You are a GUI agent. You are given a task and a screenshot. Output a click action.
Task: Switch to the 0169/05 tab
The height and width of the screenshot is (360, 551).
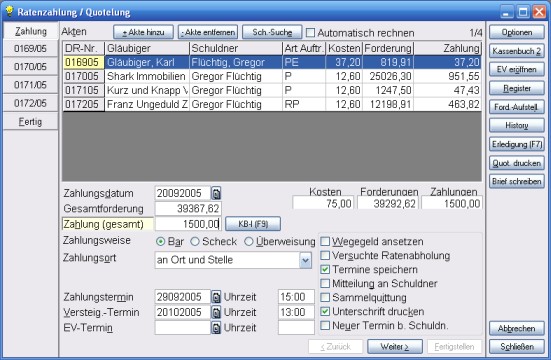(31, 49)
